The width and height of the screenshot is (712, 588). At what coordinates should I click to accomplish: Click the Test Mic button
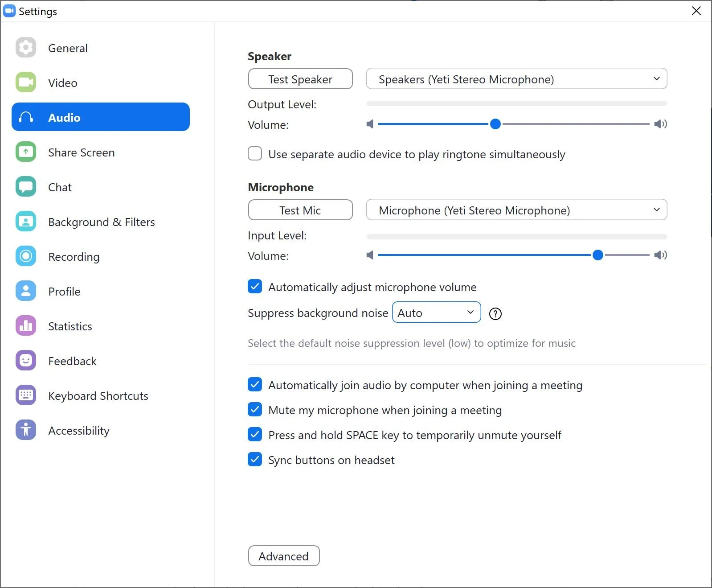point(300,210)
